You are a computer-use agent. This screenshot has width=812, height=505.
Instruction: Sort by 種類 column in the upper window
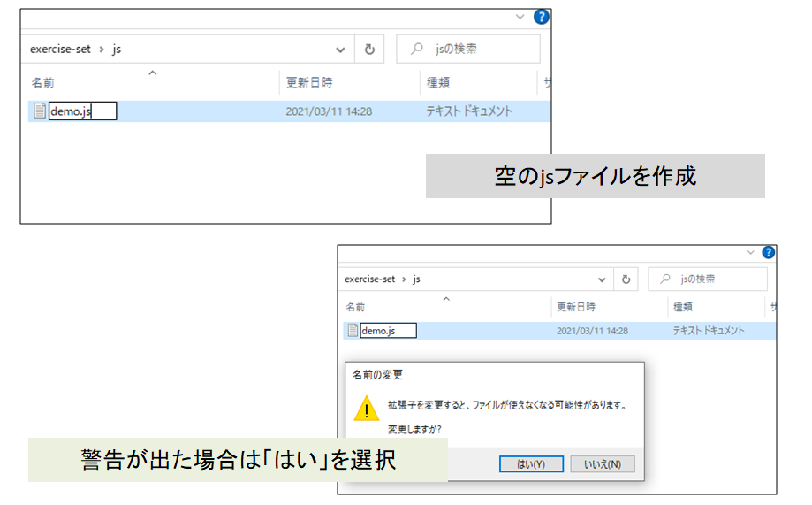pos(437,82)
